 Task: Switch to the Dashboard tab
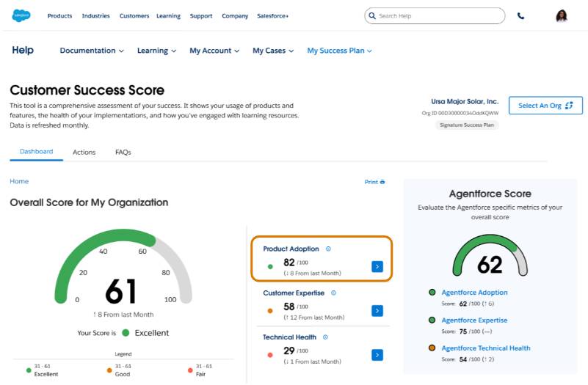click(37, 152)
